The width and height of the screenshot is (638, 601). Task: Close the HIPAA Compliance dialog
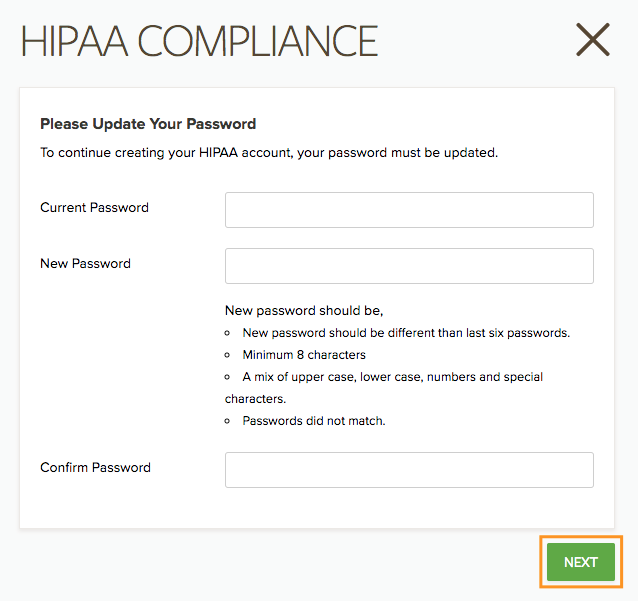coord(593,40)
